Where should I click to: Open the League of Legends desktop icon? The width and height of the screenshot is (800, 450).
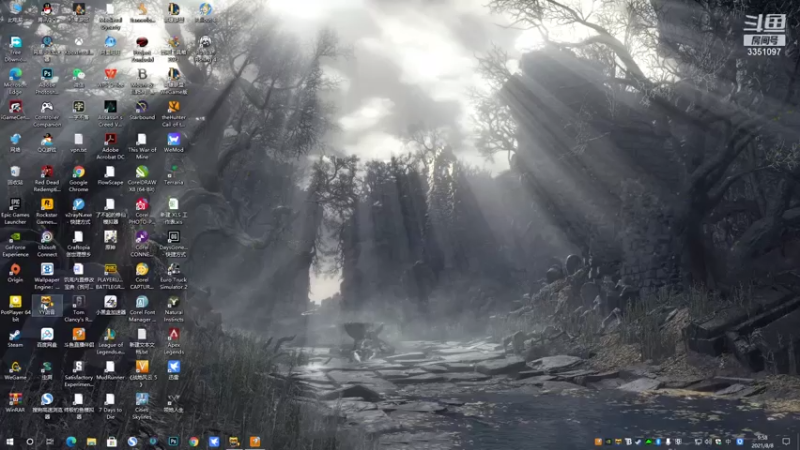[x=110, y=341]
